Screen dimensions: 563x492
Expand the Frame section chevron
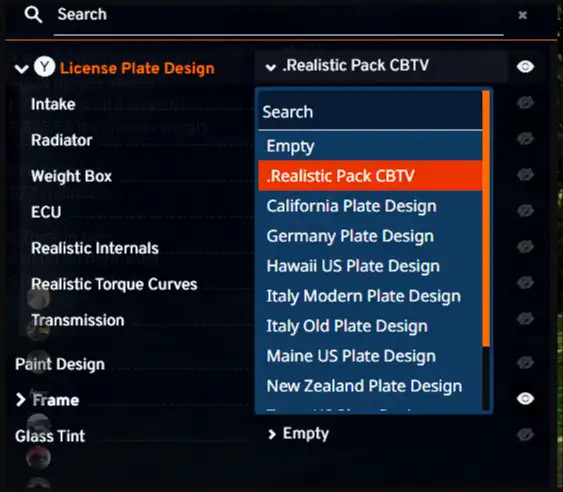(20, 399)
